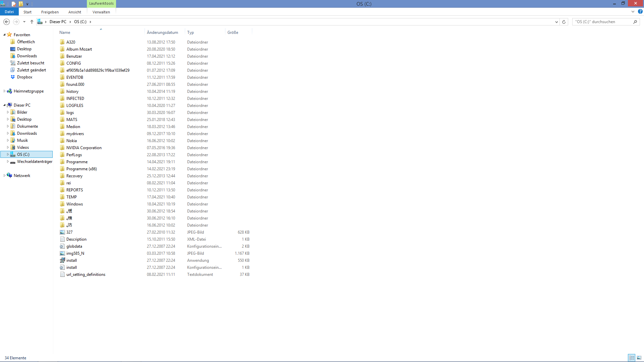
Task: Expand the ribbon with the chevron
Action: pos(633,12)
